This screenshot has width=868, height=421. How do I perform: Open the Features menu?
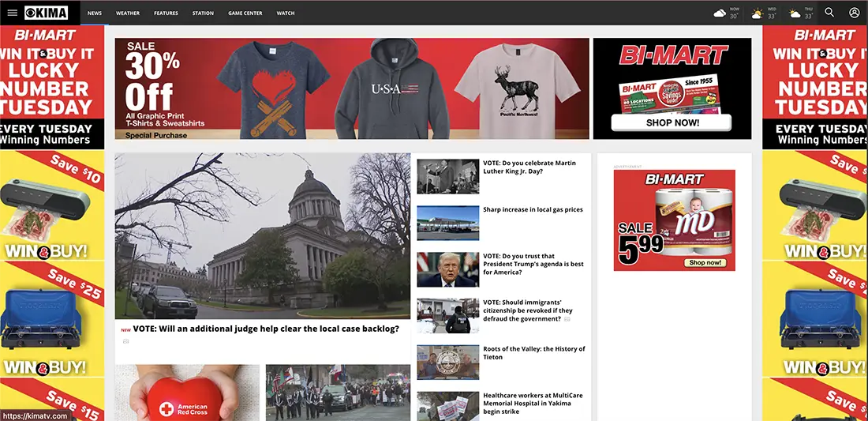tap(166, 13)
